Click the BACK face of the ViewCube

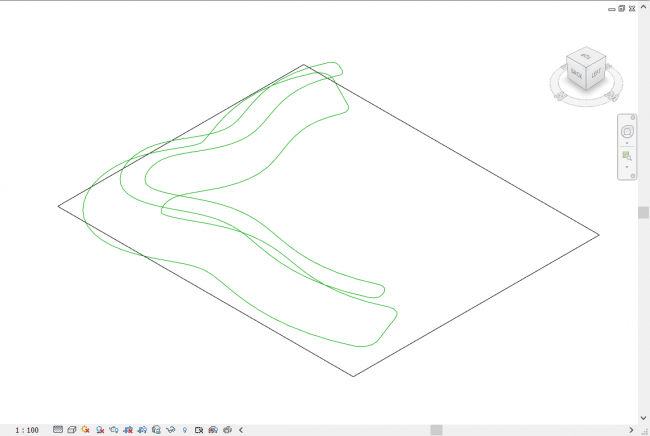576,73
